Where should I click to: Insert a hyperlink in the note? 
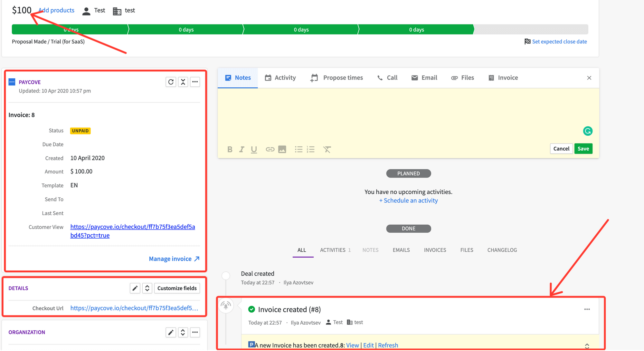[270, 149]
